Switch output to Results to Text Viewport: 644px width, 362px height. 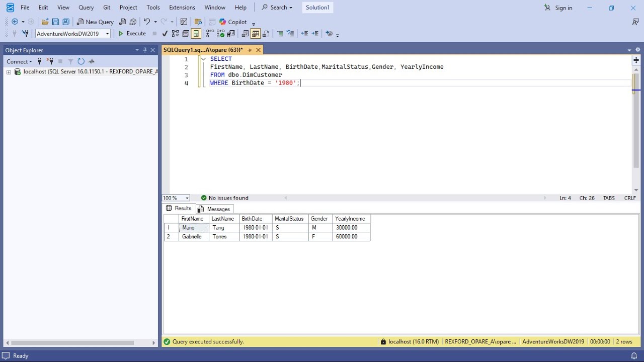(x=245, y=34)
